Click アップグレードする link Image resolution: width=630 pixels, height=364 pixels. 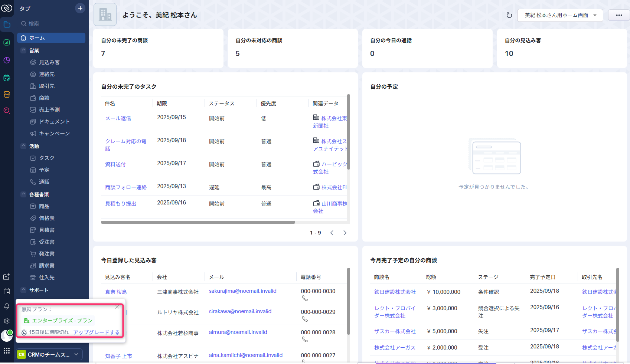[x=96, y=332]
